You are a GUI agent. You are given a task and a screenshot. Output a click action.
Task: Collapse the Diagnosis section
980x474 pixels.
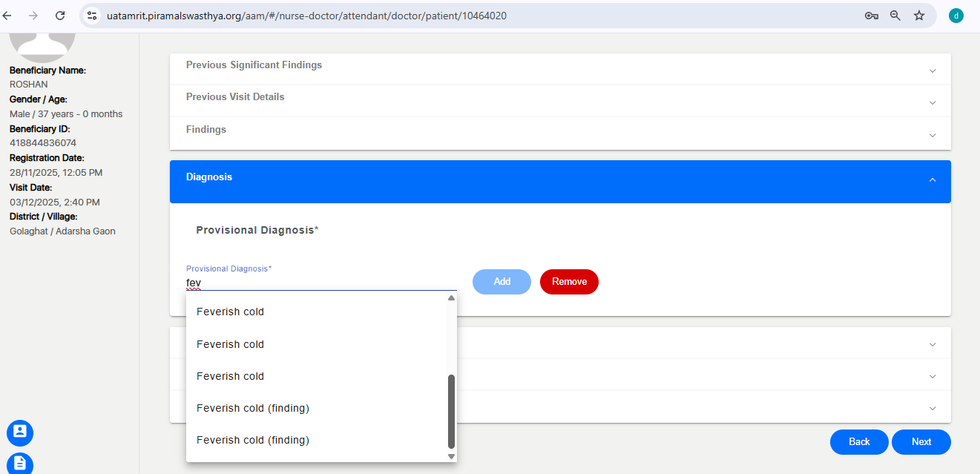pos(933,180)
